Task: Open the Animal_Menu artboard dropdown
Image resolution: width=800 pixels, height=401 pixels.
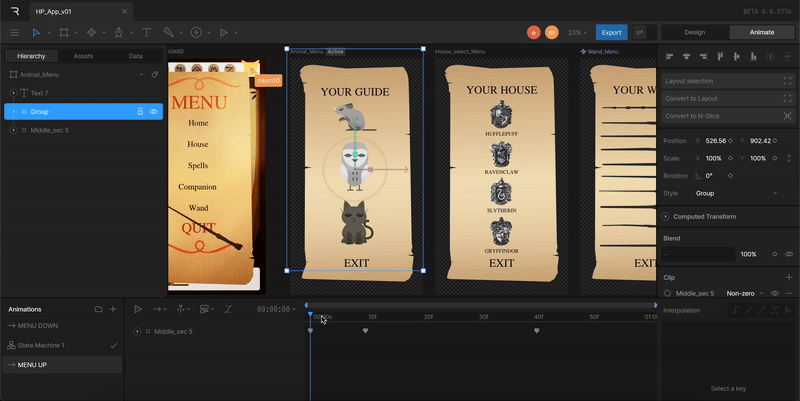Action: [x=141, y=74]
